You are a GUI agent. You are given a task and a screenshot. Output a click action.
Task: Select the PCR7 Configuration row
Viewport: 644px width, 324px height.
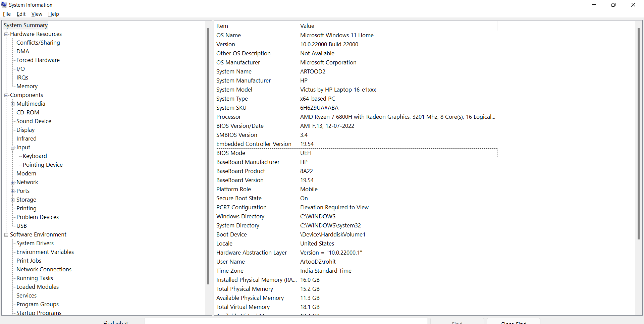pos(356,207)
